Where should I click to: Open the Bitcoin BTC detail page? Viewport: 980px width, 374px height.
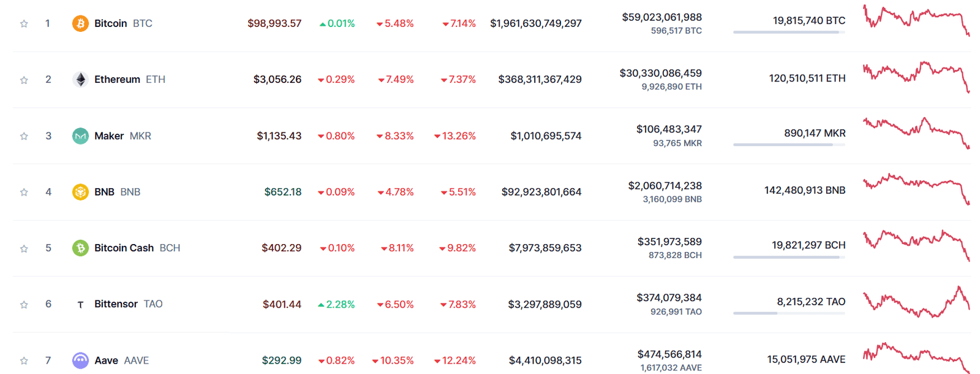click(x=110, y=23)
